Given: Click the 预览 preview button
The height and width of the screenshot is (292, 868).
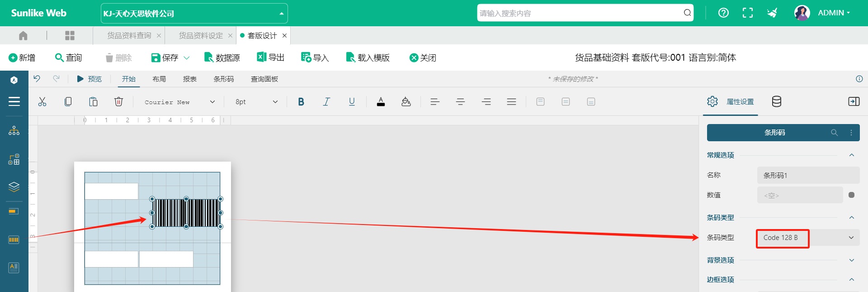Looking at the screenshot, I should [90, 79].
